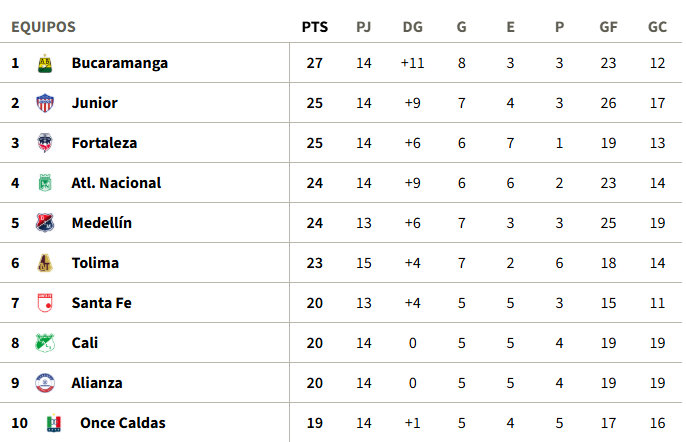
Task: Select the Atl. Nacional team name
Action: [116, 183]
